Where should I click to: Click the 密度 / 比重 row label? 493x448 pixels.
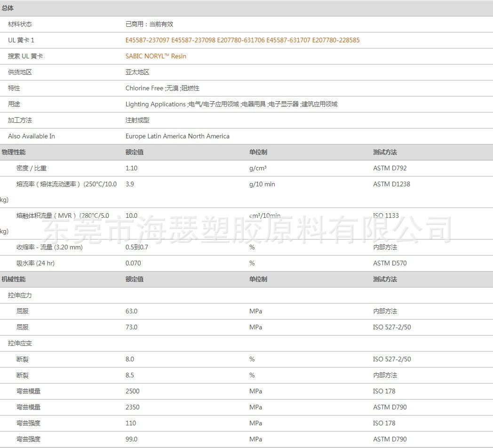coord(32,168)
